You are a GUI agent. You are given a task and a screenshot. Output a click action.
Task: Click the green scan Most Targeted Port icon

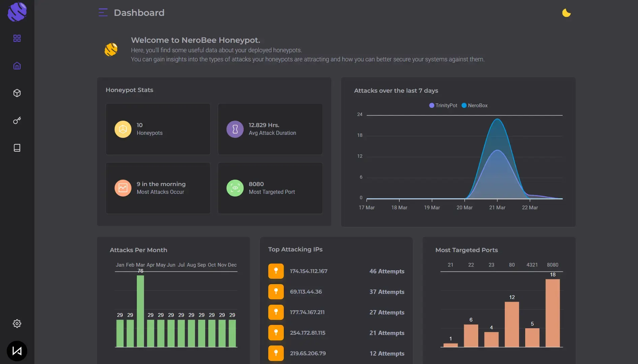pyautogui.click(x=235, y=188)
